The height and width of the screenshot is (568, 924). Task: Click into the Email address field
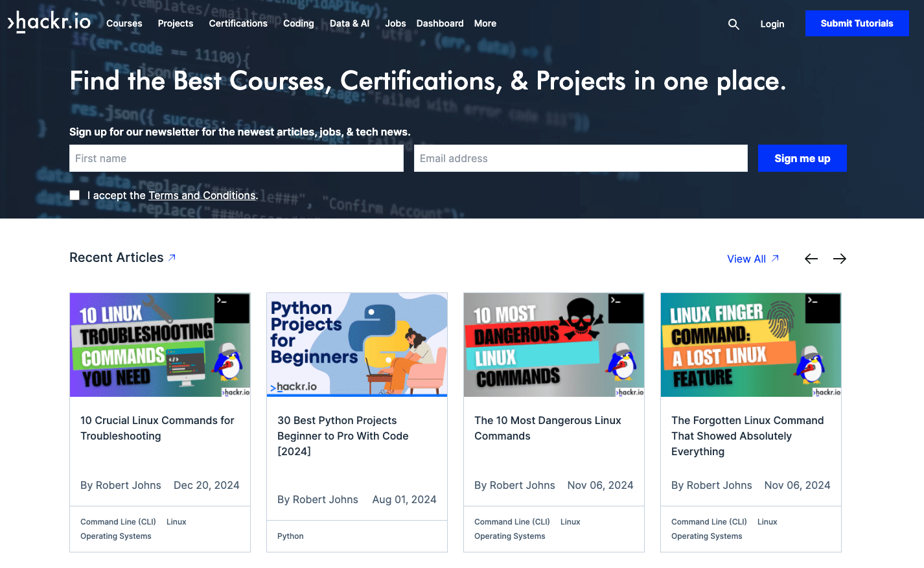tap(580, 158)
